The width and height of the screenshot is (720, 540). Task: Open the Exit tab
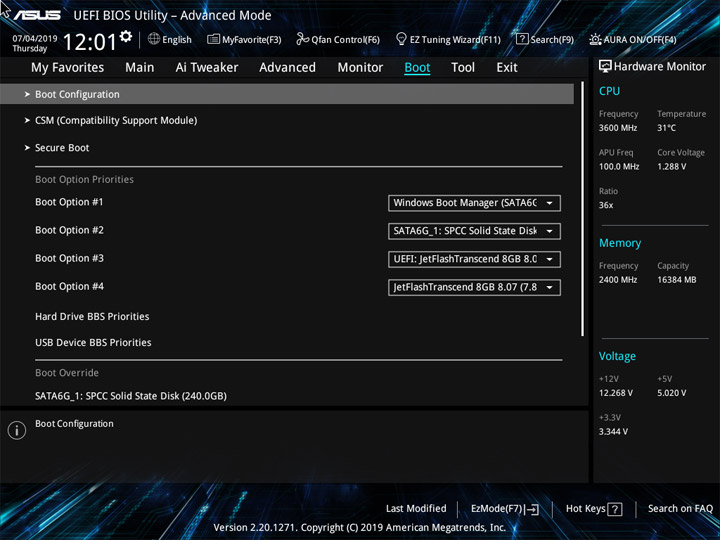click(x=507, y=68)
